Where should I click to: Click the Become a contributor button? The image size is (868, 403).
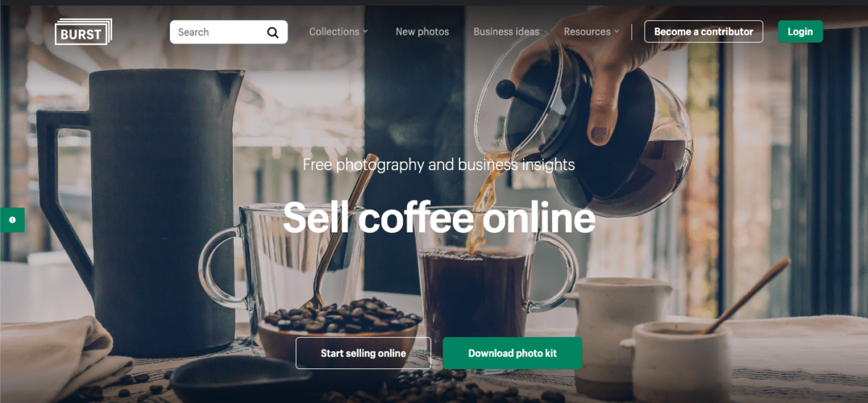704,32
